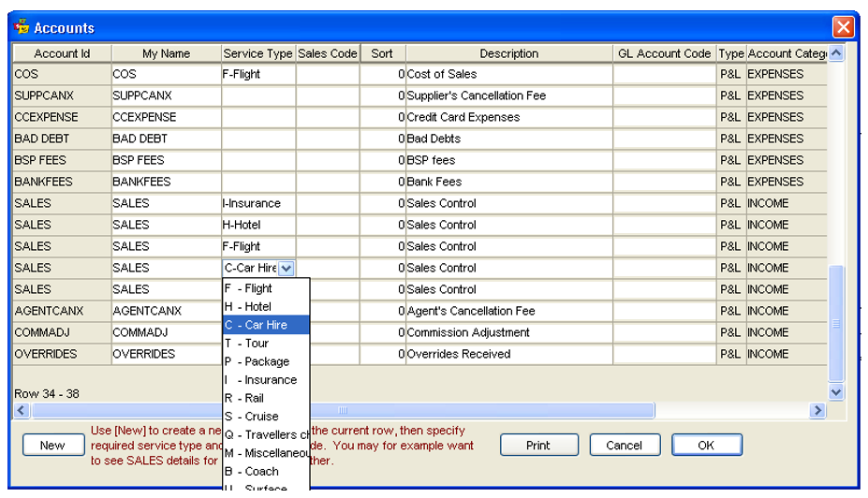This screenshot has width=868, height=498.
Task: Click the vertical scrollbar thumb
Action: point(836,324)
